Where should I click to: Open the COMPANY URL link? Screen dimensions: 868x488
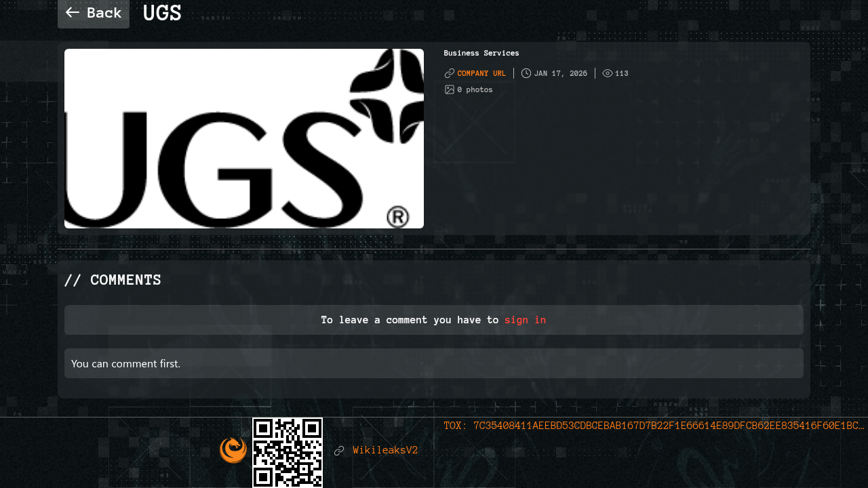[481, 73]
